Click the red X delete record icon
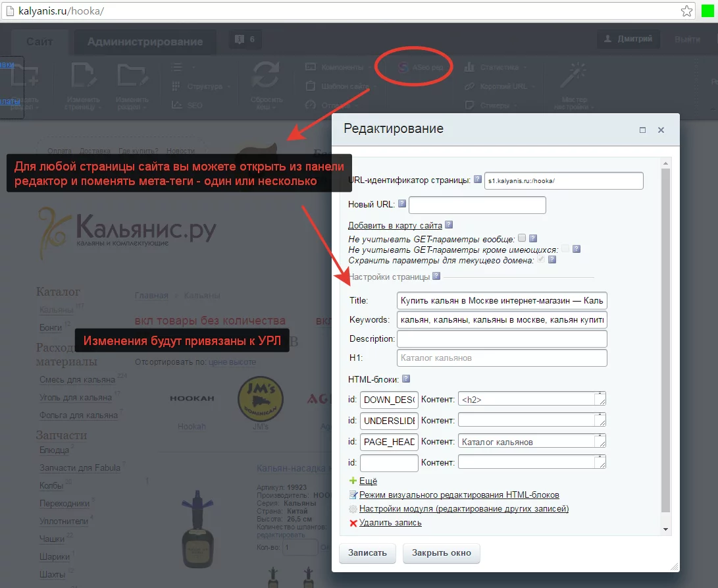The image size is (718, 588). coord(353,523)
